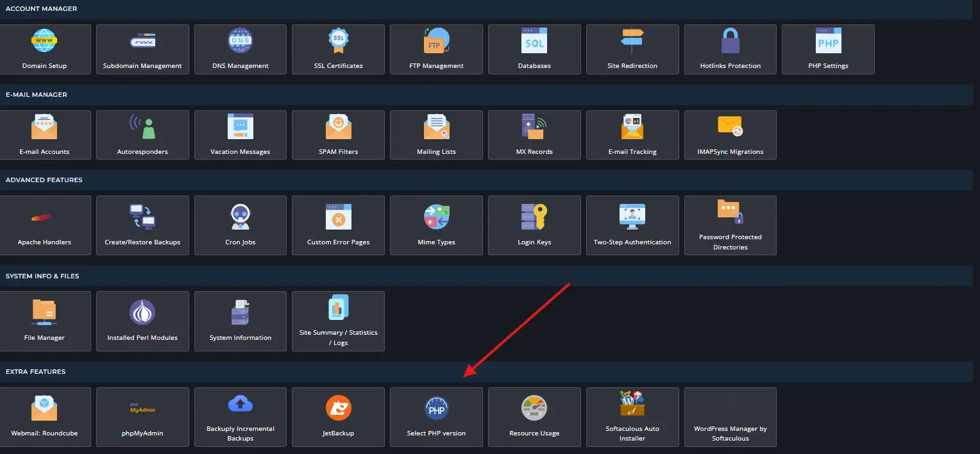This screenshot has width=980, height=454.
Task: Open Custom Error Pages
Action: 338,226
